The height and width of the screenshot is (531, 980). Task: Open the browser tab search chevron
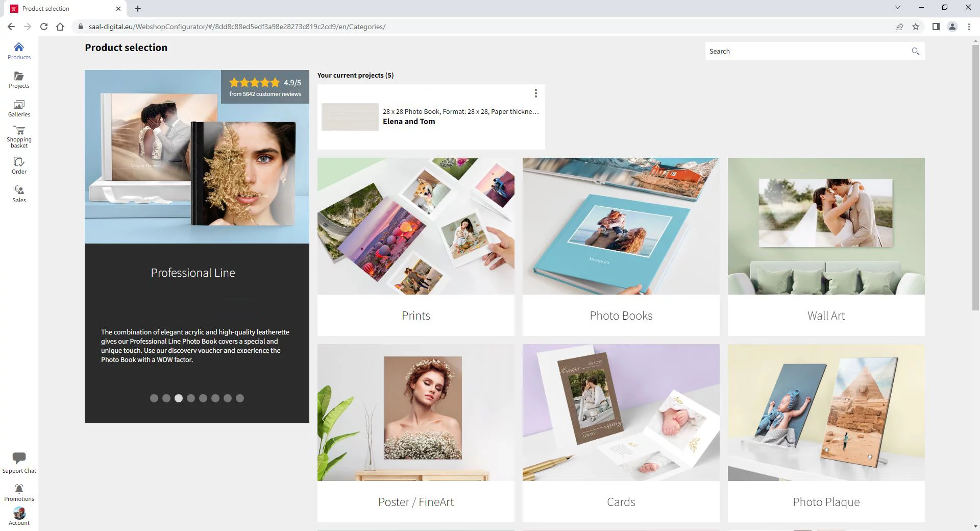(897, 8)
